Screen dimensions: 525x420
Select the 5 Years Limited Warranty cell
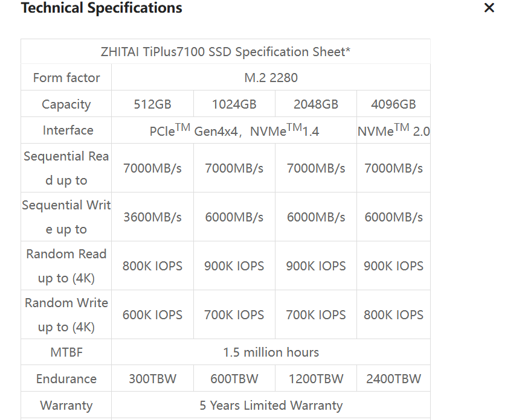coord(271,406)
